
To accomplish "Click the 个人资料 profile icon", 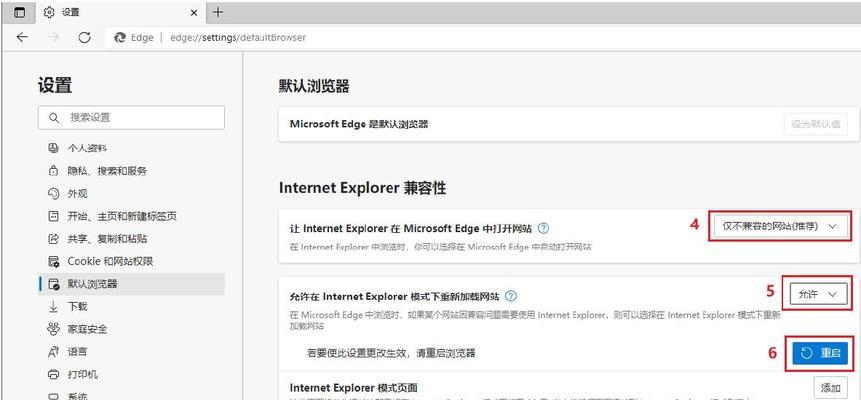I will coord(53,148).
